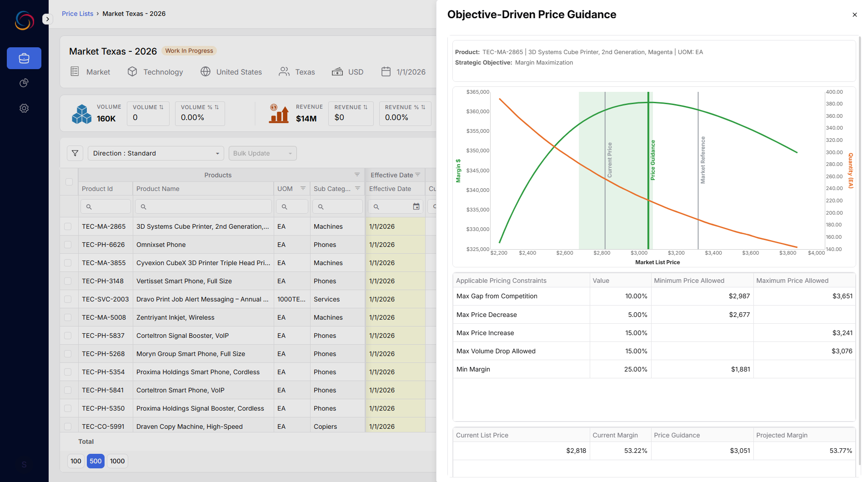Screen dimensions: 868x482
Task: Set page size to 100
Action: tap(76, 461)
